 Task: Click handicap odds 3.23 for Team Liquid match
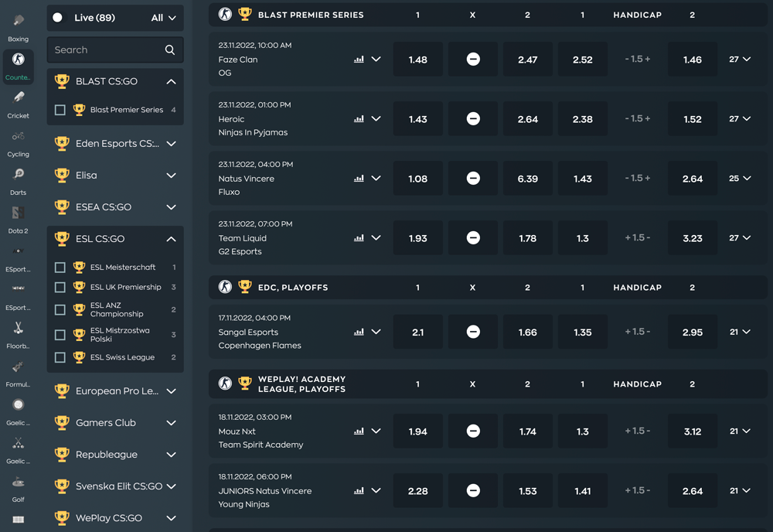(x=692, y=237)
